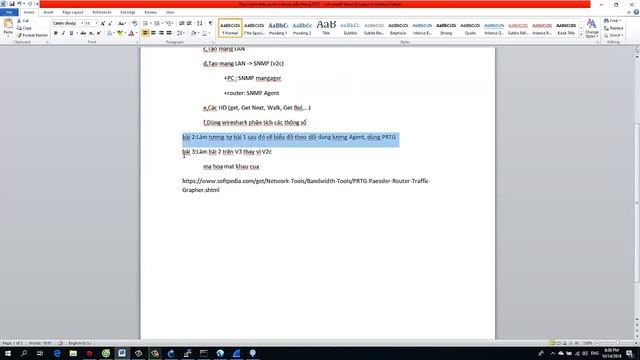Click the Cut command
Viewport: 640px width, 360px height.
pos(23,20)
